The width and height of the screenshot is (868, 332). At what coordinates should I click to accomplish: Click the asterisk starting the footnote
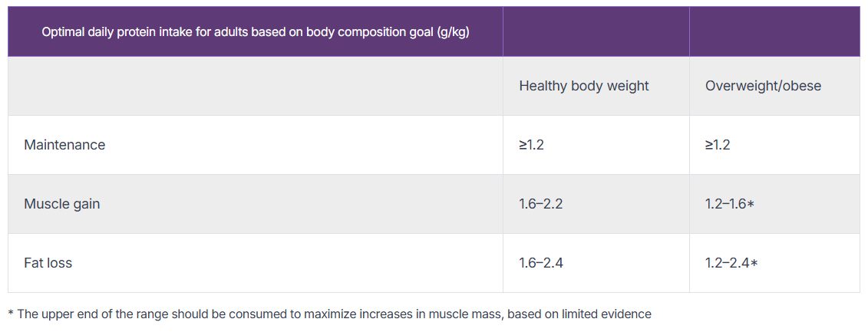click(x=11, y=314)
